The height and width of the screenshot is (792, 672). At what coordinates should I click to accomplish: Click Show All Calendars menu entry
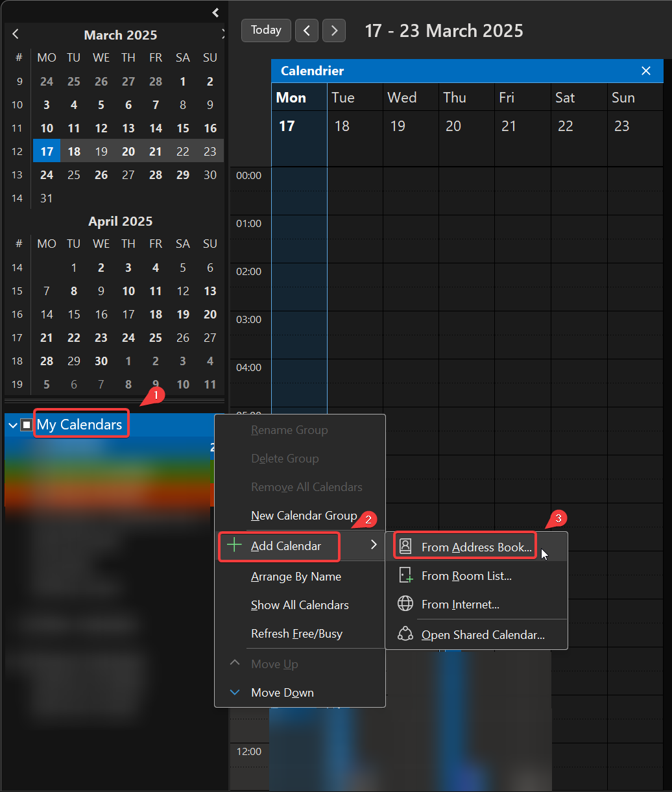[x=300, y=605]
